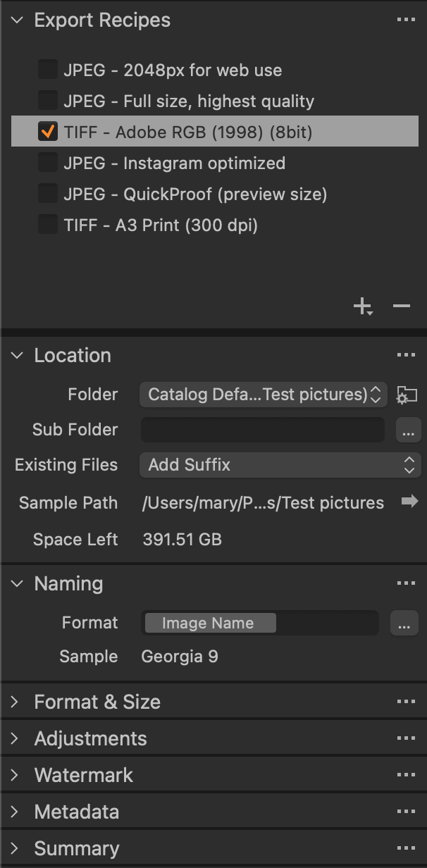
Task: Collapse the Export Recipes panel
Action: (x=17, y=20)
